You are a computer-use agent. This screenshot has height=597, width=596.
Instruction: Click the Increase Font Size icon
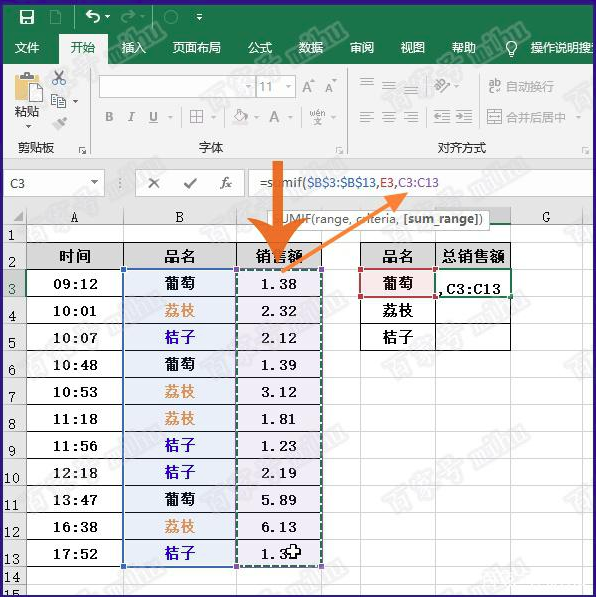[x=308, y=86]
